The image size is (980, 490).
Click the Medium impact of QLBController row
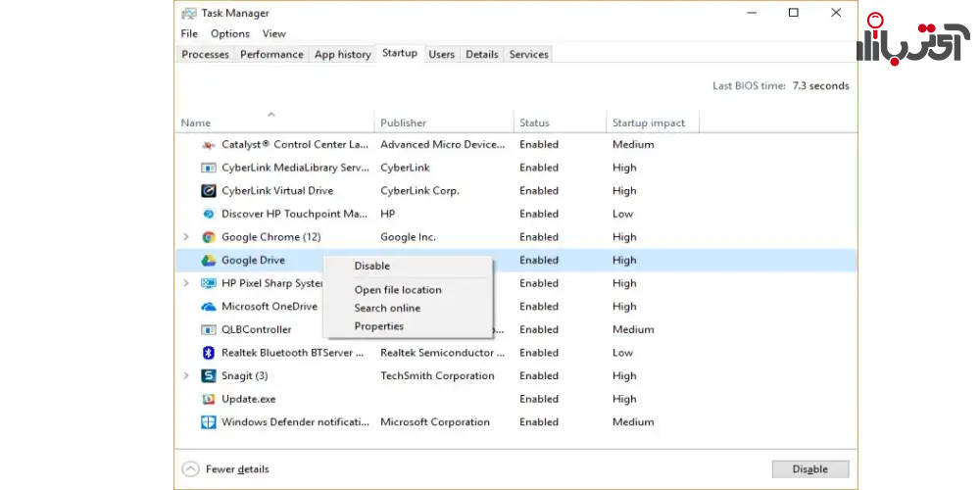pos(633,330)
